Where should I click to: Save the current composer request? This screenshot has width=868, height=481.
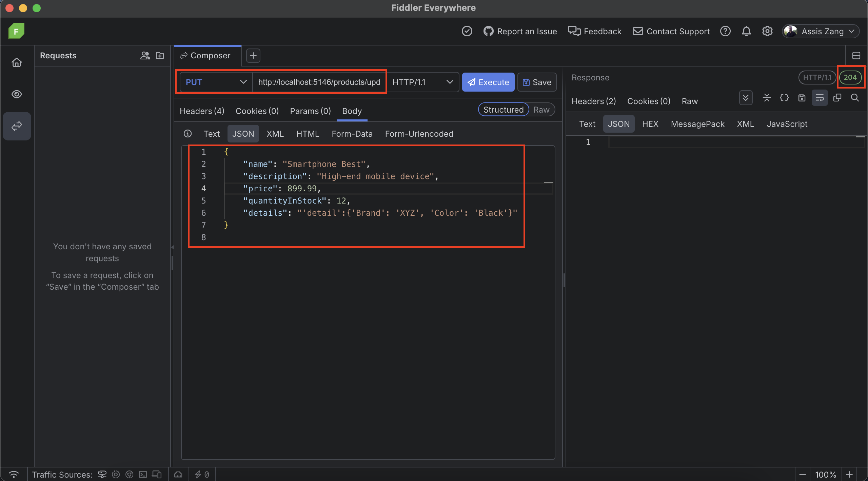[536, 82]
